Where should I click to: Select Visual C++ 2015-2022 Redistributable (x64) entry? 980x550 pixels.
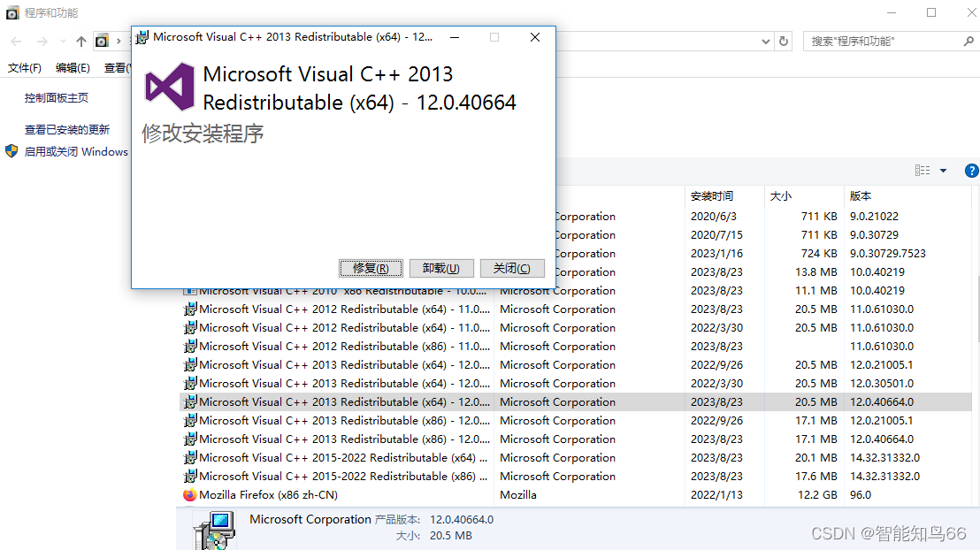(576, 457)
